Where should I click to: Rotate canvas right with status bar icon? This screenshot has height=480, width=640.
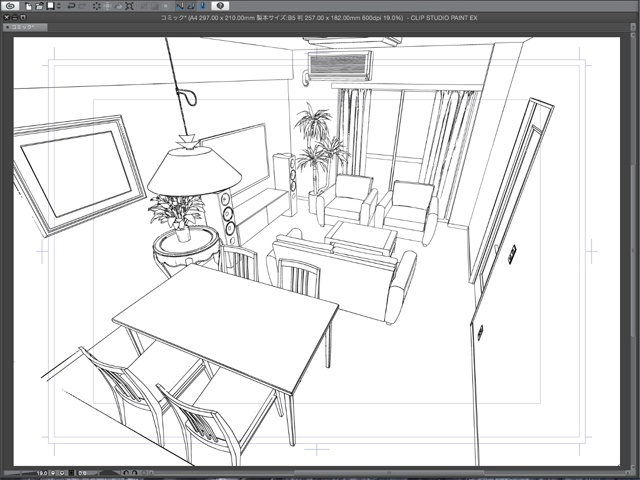pos(135,473)
